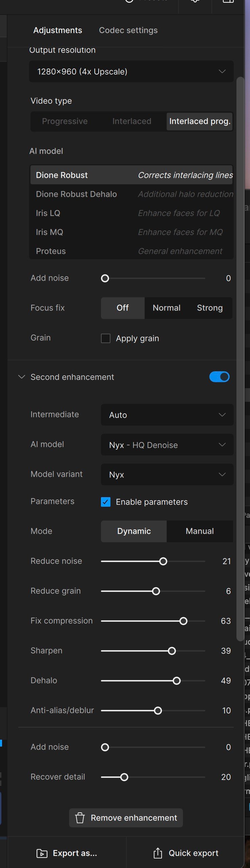Click the trash icon on Remove enhancement
The width and height of the screenshot is (250, 868).
(80, 818)
